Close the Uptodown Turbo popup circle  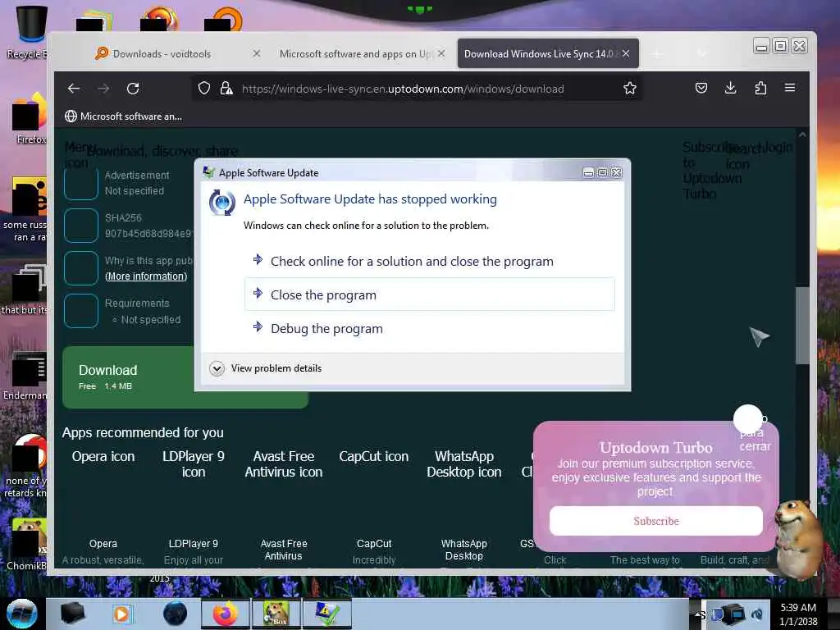click(748, 418)
